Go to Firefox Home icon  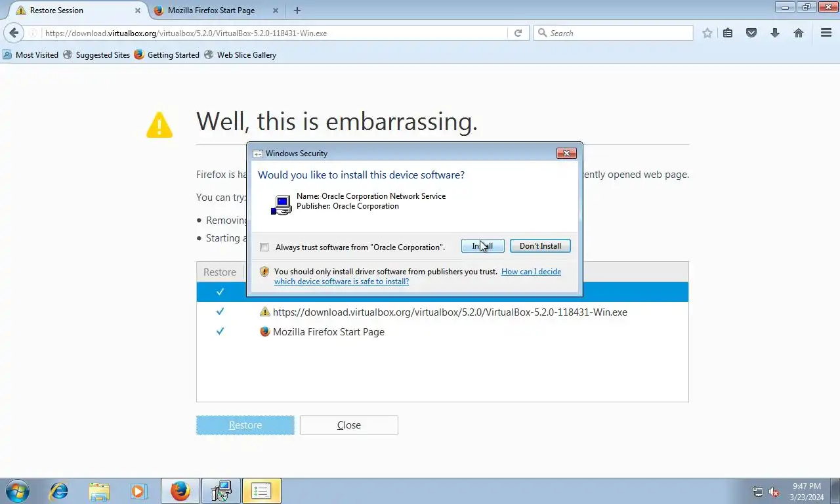pyautogui.click(x=799, y=33)
